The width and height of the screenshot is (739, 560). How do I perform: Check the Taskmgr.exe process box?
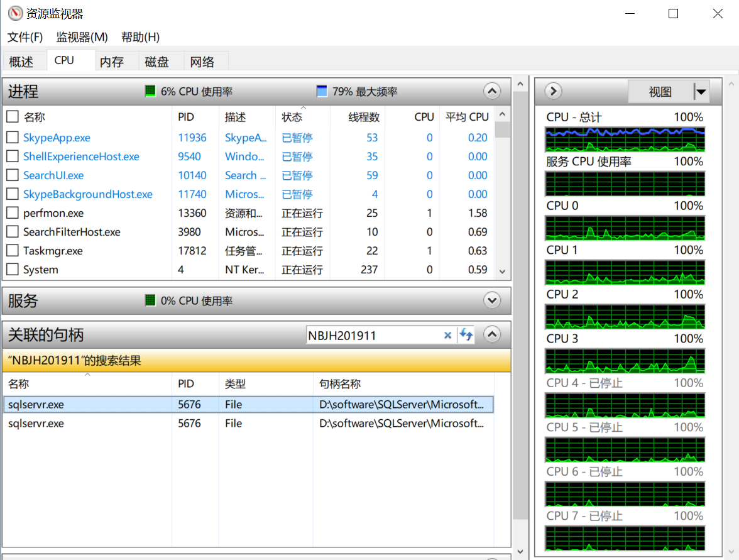pos(13,250)
